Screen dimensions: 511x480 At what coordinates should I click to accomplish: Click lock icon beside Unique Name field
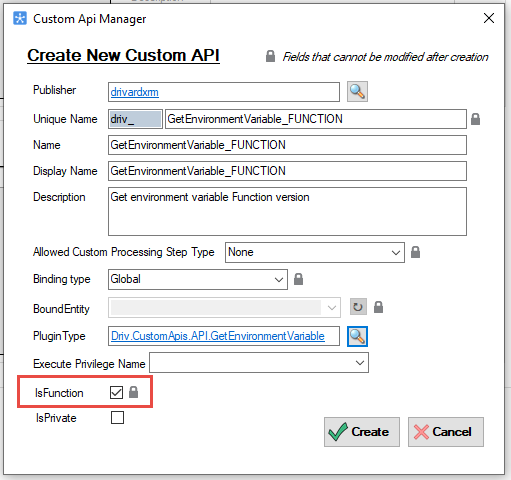coord(475,119)
